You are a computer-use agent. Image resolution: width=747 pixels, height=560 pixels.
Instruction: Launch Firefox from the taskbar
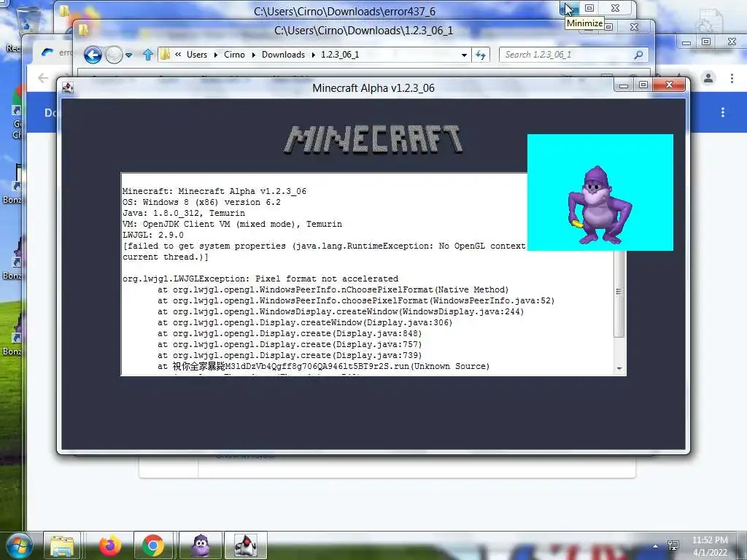110,545
